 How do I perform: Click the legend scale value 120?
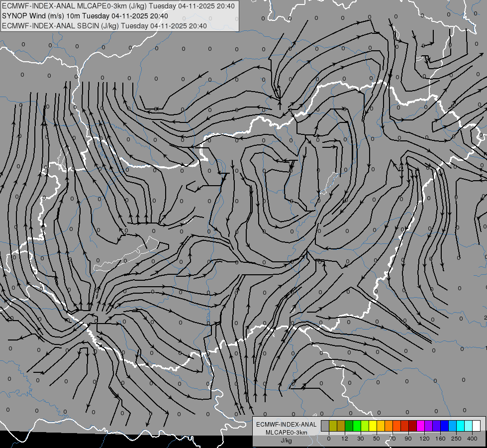(425, 439)
